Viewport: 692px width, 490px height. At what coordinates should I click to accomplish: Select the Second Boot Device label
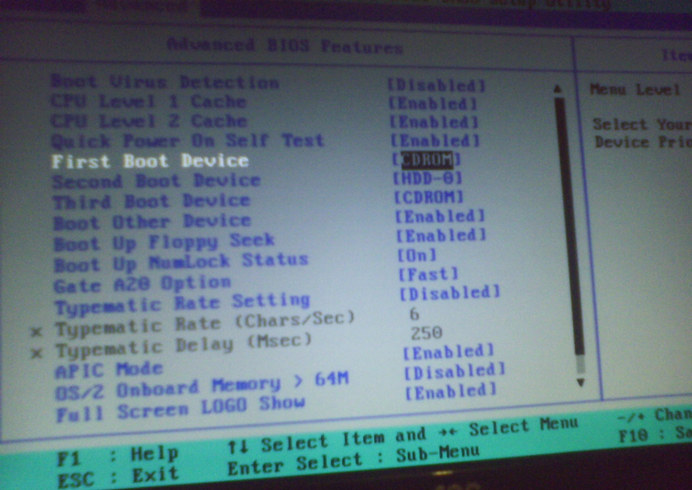pyautogui.click(x=156, y=181)
